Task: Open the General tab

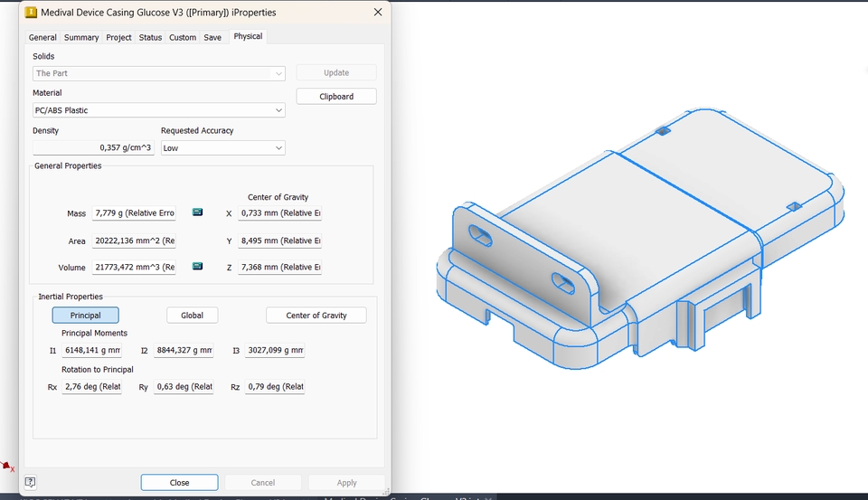Action: point(42,37)
